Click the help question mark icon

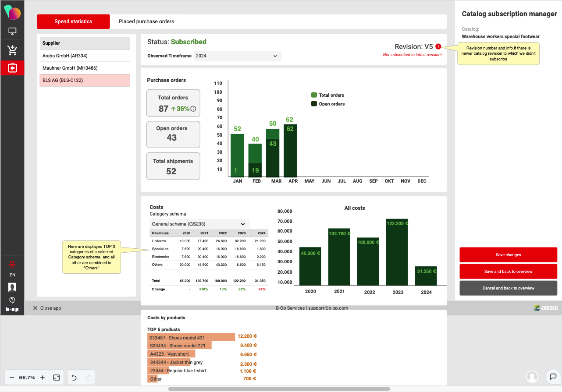pos(12,300)
